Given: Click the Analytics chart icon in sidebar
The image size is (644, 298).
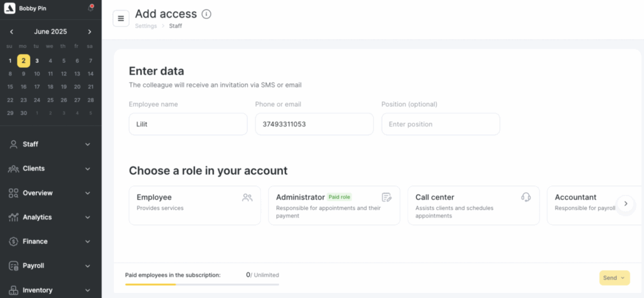Looking at the screenshot, I should (x=13, y=217).
